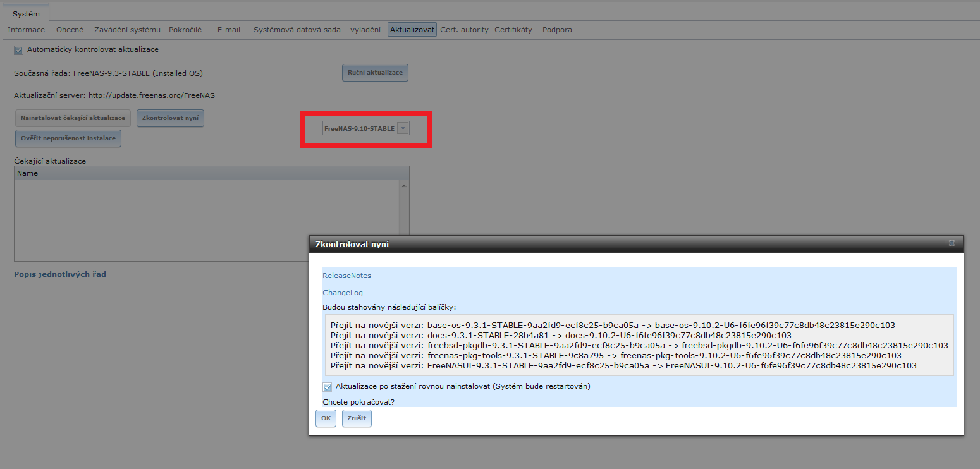Screen dimensions: 980x469
Task: Switch to the Systém main tab
Action: pos(26,14)
